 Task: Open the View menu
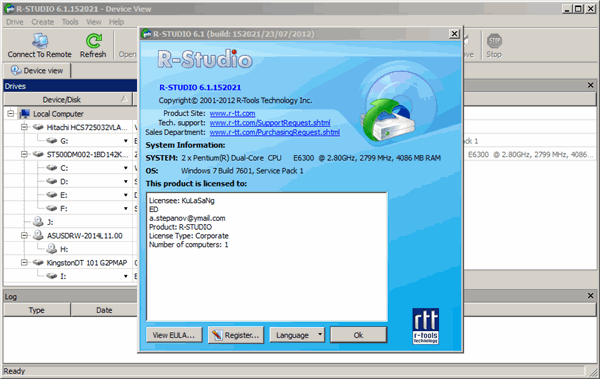[x=94, y=22]
